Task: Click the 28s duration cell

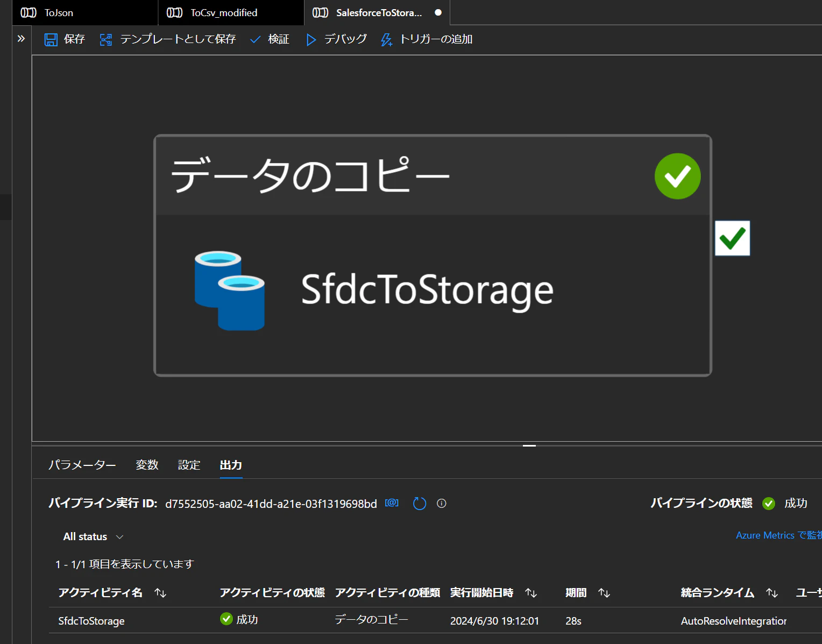Action: 573,621
